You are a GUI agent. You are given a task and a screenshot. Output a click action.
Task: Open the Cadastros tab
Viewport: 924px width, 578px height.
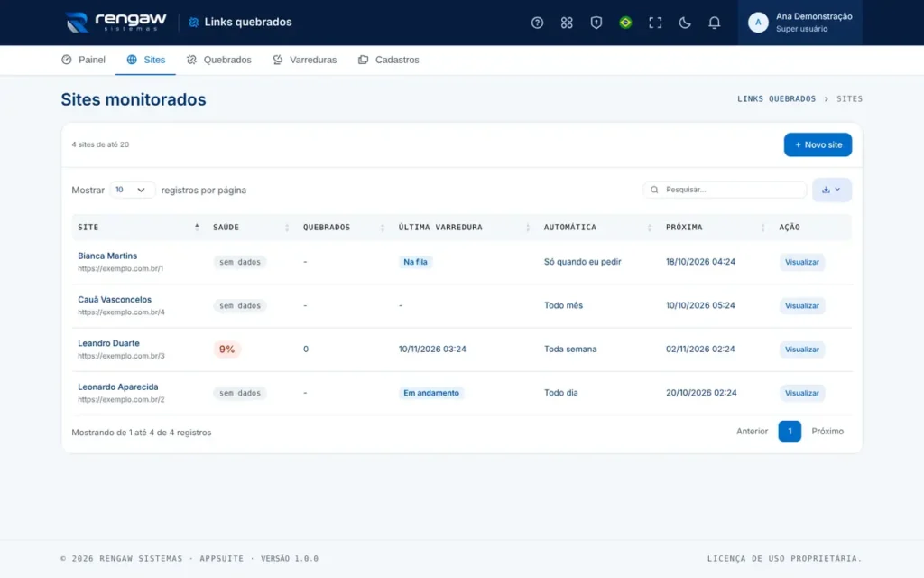point(388,60)
